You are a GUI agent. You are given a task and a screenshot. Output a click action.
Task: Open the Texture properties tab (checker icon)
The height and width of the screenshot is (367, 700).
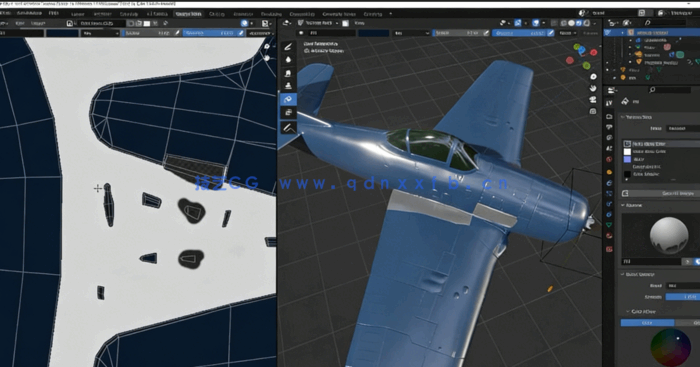point(609,249)
